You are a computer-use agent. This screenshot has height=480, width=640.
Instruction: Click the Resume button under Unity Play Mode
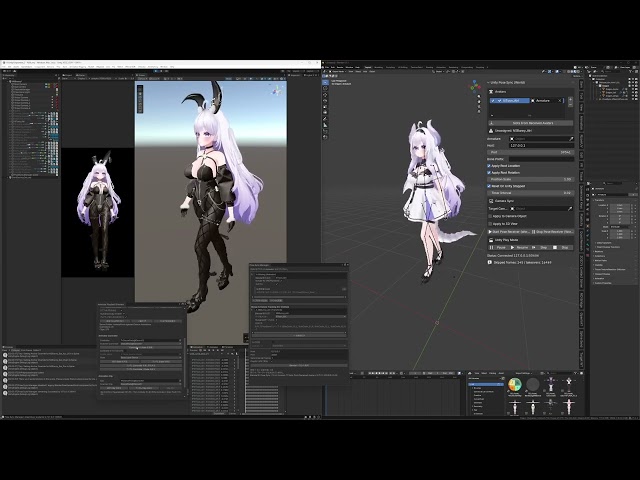tap(520, 247)
